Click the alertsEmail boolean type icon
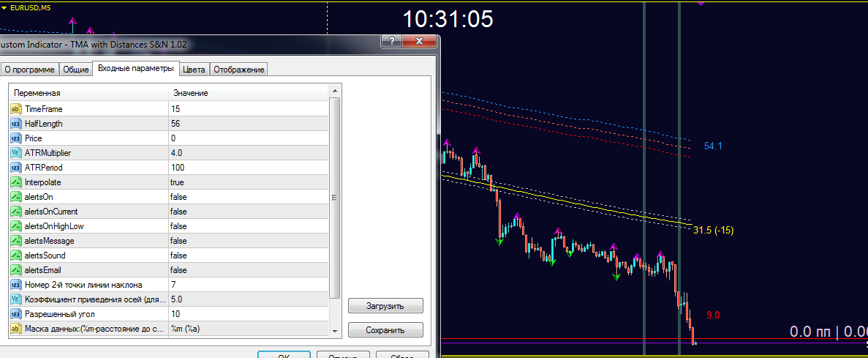Image resolution: width=868 pixels, height=358 pixels. [15, 270]
